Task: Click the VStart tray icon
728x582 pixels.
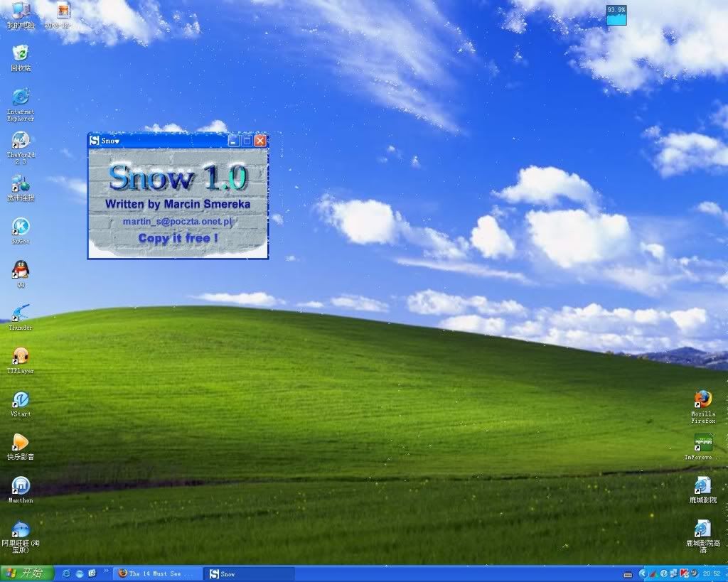Action: pyautogui.click(x=664, y=573)
